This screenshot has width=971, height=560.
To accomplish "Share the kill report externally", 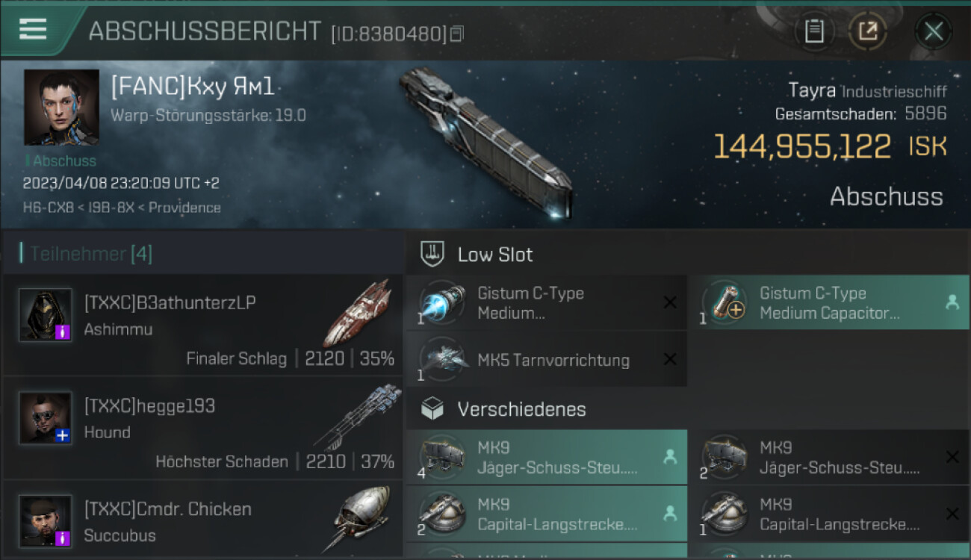I will pyautogui.click(x=867, y=31).
